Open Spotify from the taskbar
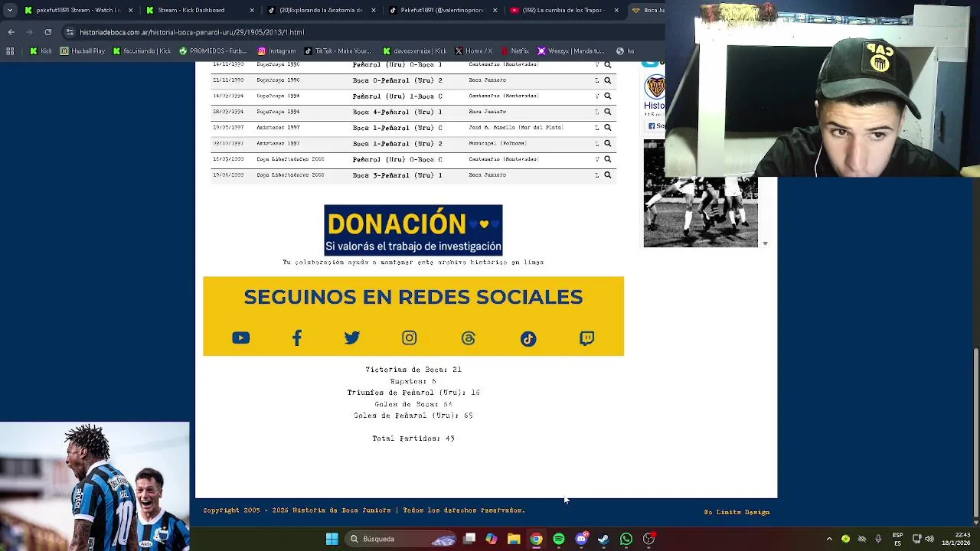980x551 pixels. click(559, 539)
